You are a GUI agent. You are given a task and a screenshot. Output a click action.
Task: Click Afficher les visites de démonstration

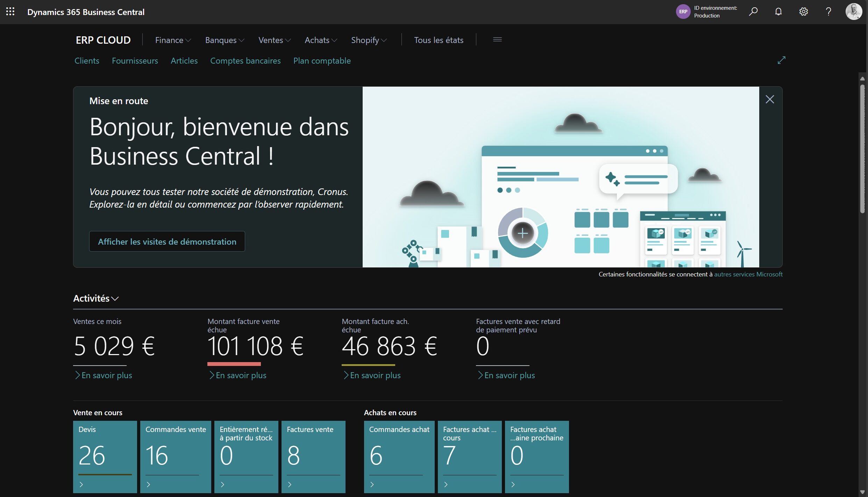pos(167,241)
